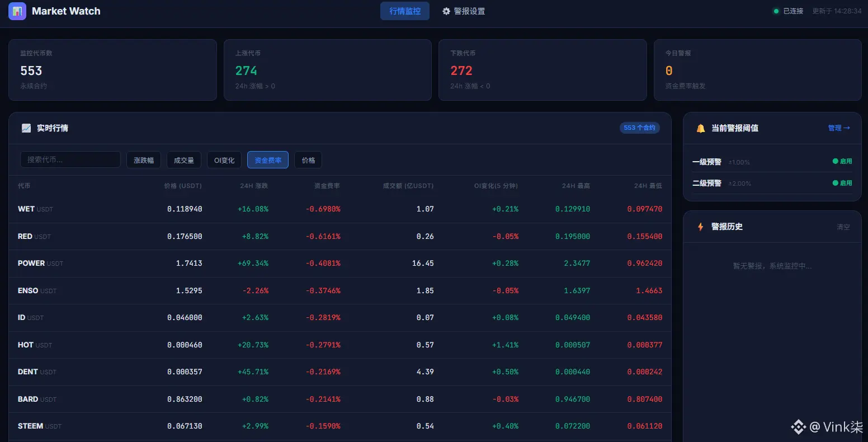Click the 24H 最高 column header
The image size is (868, 442).
coord(576,186)
